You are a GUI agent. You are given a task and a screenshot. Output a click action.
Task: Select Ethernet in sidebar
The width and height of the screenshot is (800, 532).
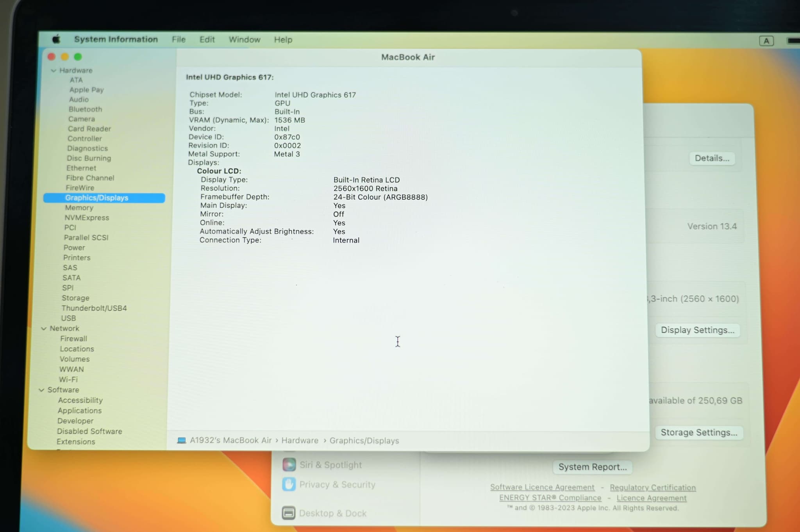(x=81, y=168)
